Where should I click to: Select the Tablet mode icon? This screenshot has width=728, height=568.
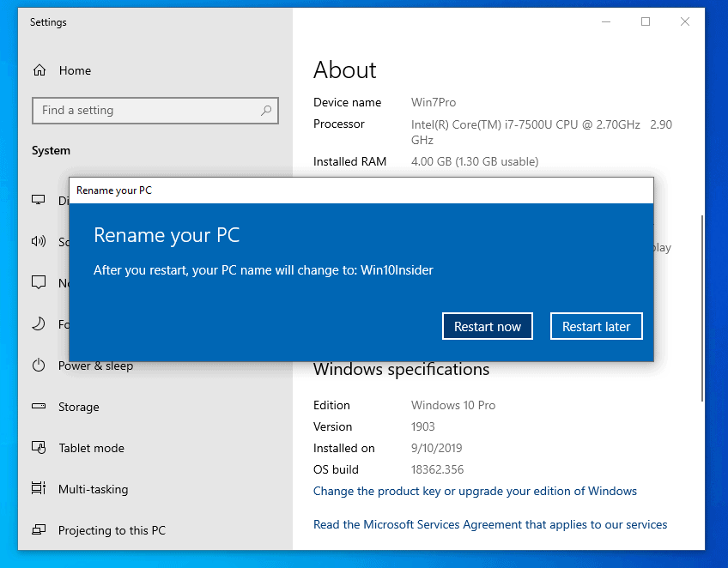(39, 448)
